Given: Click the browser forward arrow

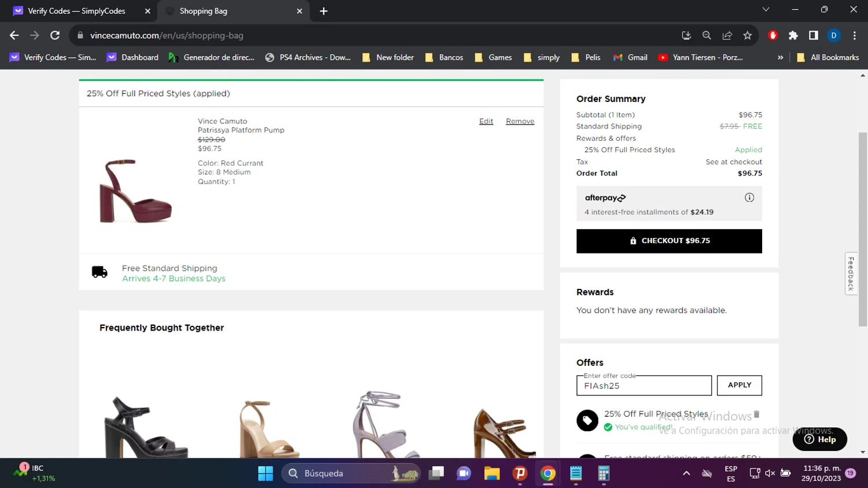Looking at the screenshot, I should click(x=35, y=35).
